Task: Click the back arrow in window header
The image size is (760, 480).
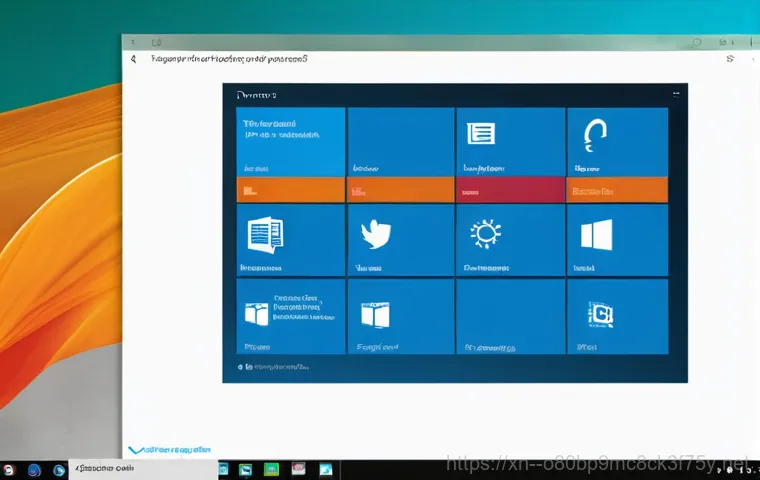Action: [133, 59]
